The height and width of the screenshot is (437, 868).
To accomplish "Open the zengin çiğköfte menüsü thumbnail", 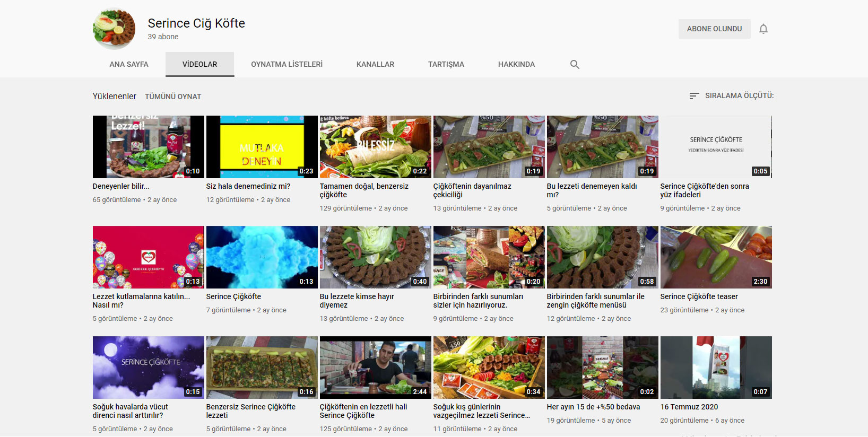I will 603,257.
